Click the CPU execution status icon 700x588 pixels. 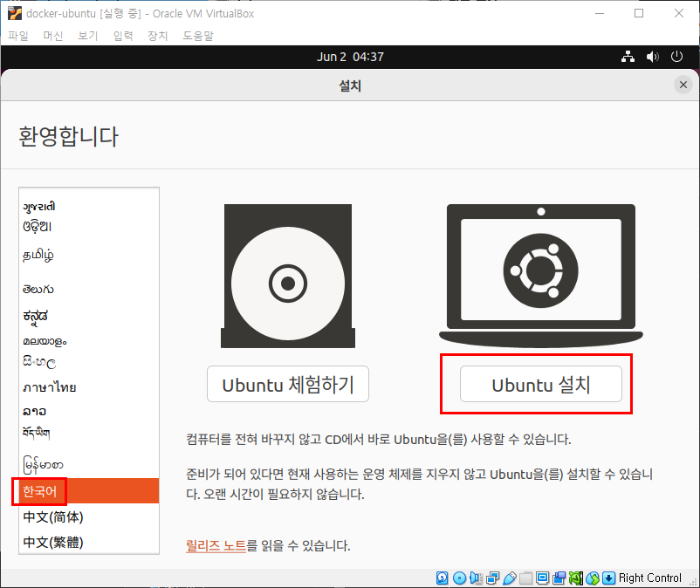(x=576, y=578)
